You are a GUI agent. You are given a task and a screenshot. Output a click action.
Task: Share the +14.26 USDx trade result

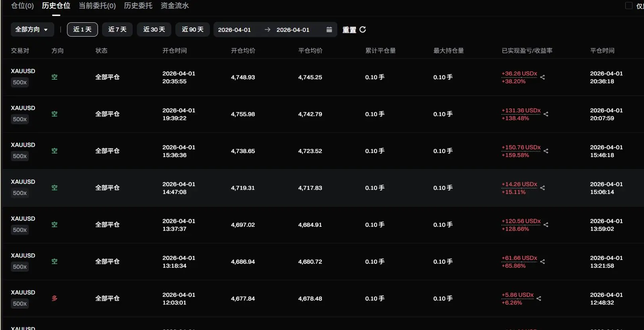point(542,188)
